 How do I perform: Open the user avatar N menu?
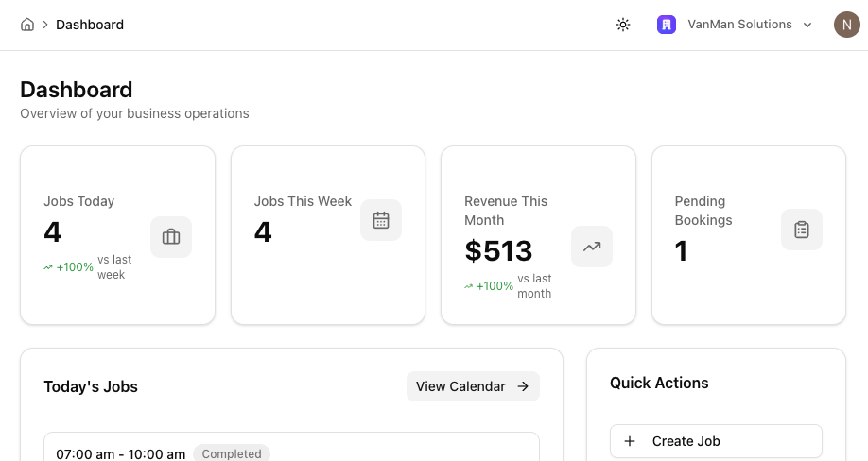pos(847,25)
